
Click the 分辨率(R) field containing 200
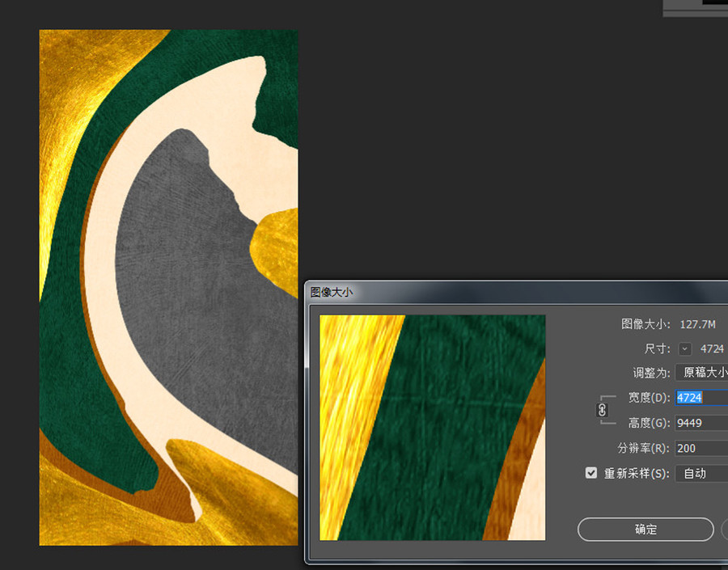[x=701, y=448]
